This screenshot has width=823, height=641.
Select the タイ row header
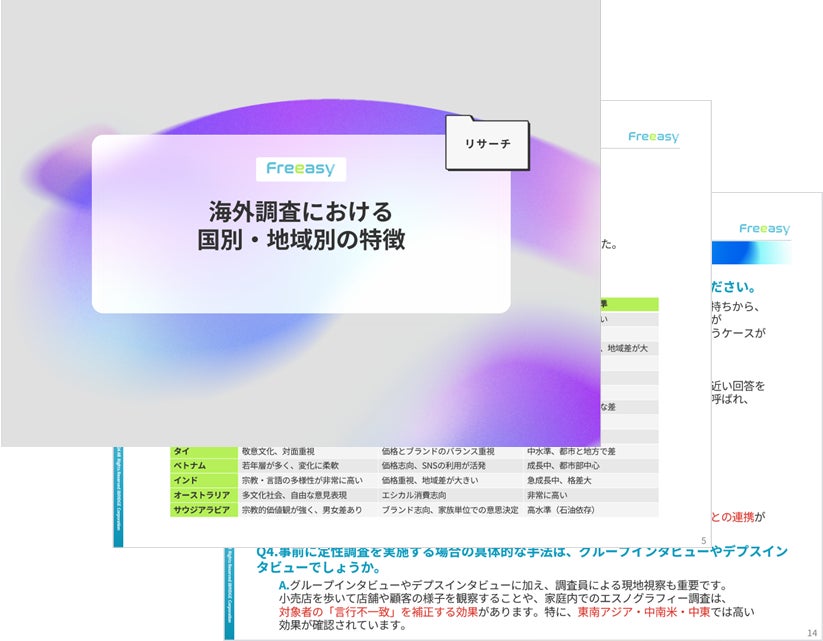204,451
